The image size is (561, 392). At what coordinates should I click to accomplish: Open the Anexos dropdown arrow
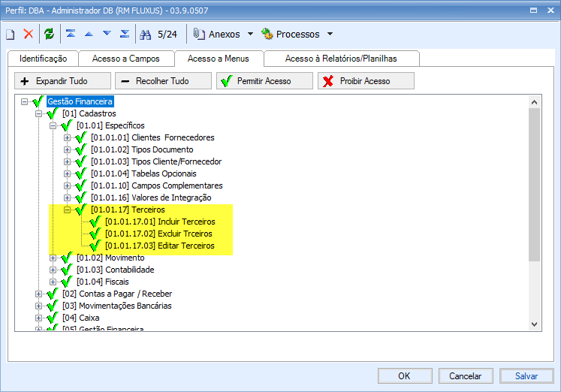tap(250, 34)
